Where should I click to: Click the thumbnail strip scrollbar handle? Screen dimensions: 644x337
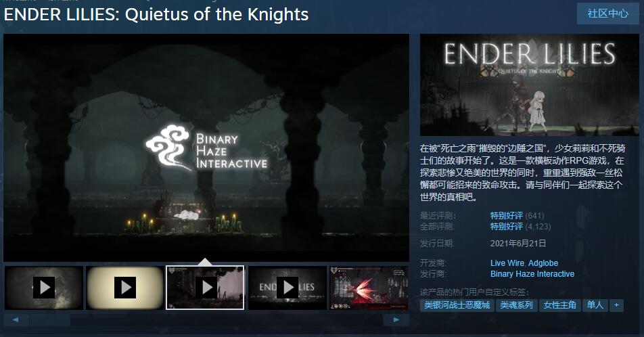pos(49,319)
